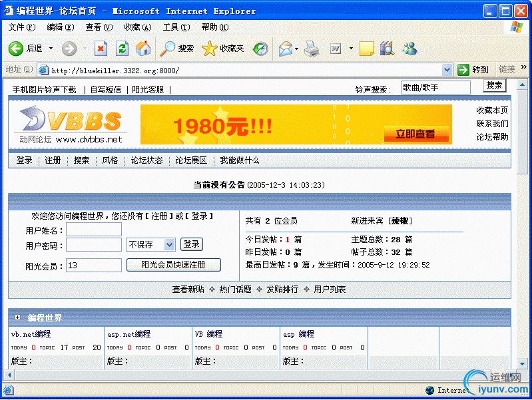The image size is (532, 400).
Task: Click the 用户密码 input field
Action: click(94, 245)
